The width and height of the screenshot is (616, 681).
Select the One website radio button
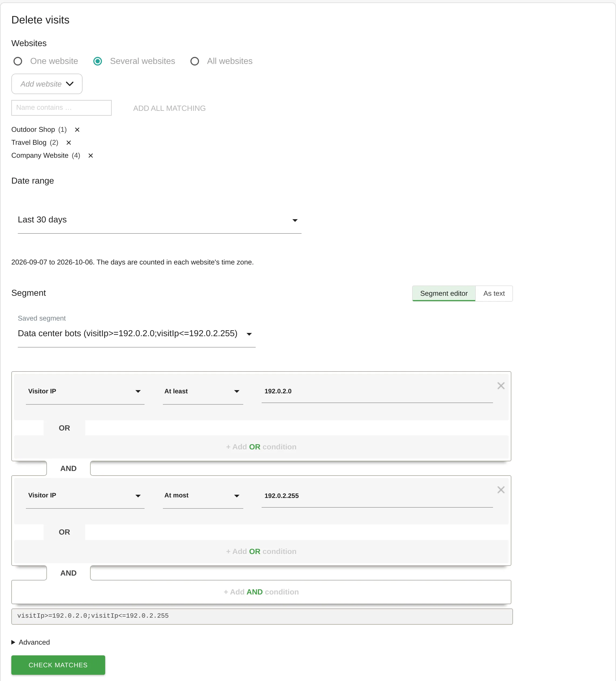tap(18, 61)
